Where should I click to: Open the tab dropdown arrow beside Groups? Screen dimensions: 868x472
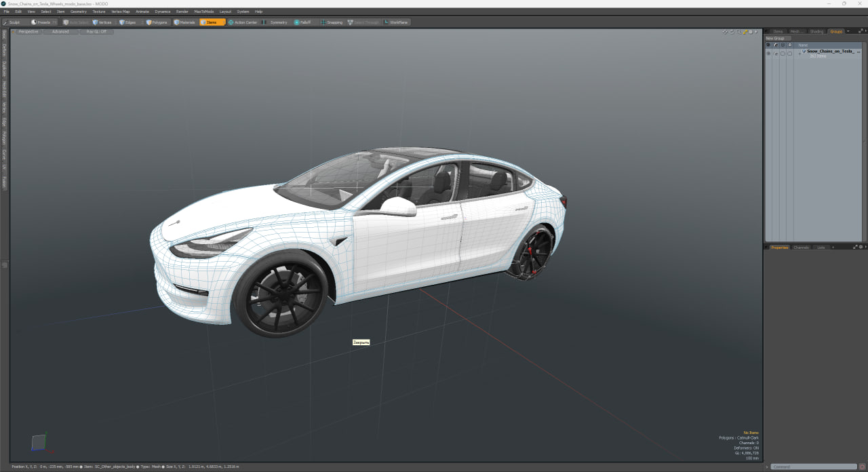848,31
